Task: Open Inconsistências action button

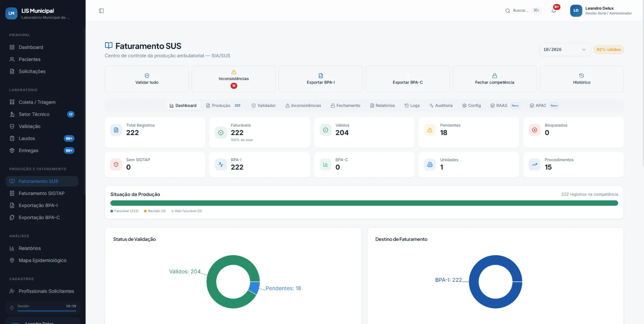Action: 234,79
